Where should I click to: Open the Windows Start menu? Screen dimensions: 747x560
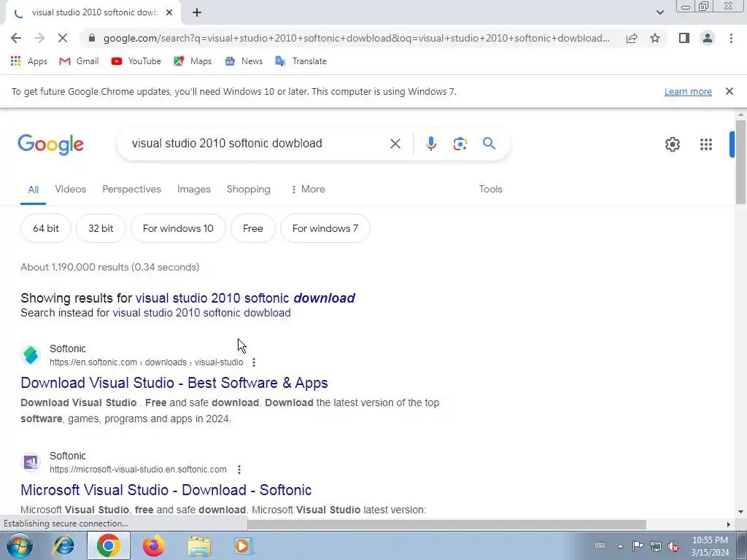point(20,545)
